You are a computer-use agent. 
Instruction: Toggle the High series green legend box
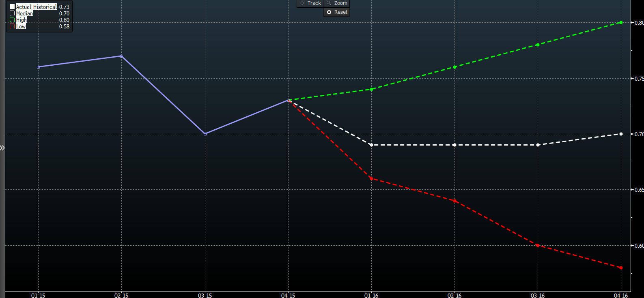tap(12, 20)
